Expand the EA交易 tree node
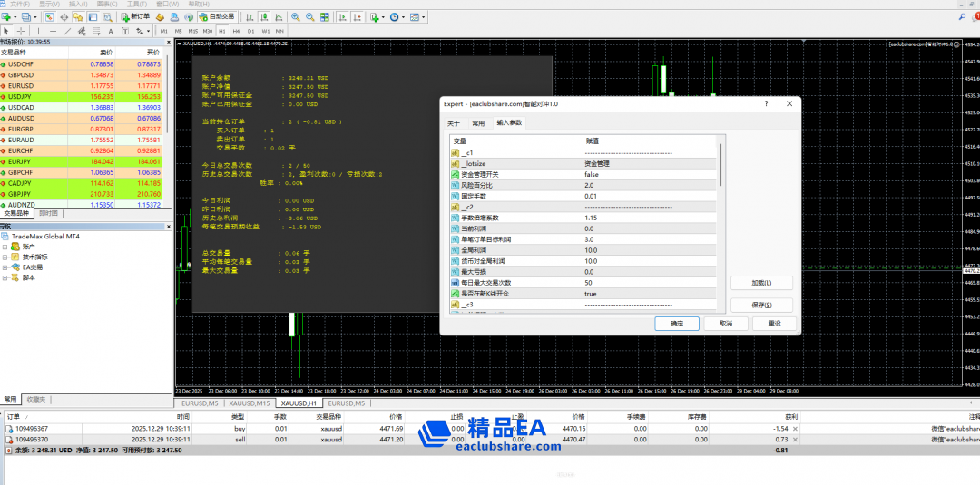Viewport: 980px width, 485px height. [x=5, y=267]
